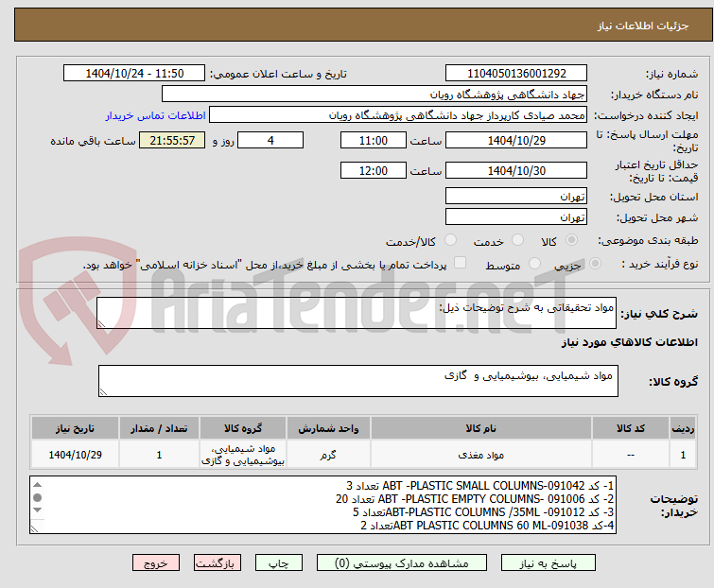Click the 1404/10/29 date cell in table
The width and height of the screenshot is (714, 588).
pos(75,454)
